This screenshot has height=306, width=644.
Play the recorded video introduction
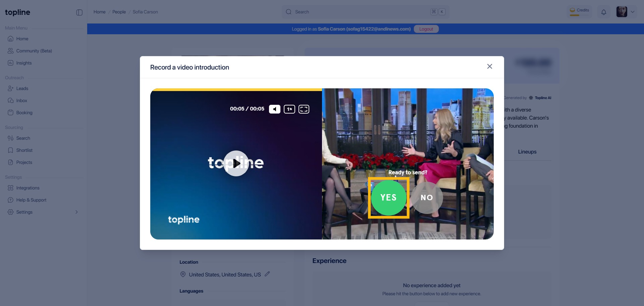[x=236, y=163]
